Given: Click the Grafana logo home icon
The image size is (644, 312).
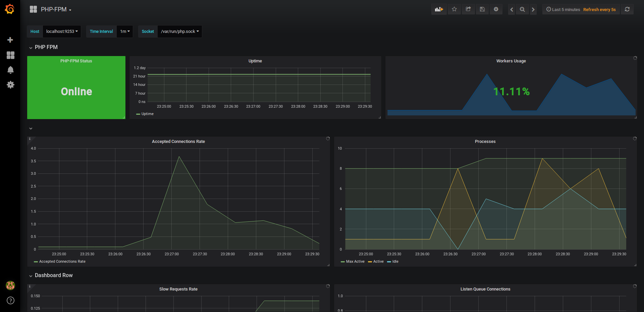Looking at the screenshot, I should pyautogui.click(x=10, y=9).
